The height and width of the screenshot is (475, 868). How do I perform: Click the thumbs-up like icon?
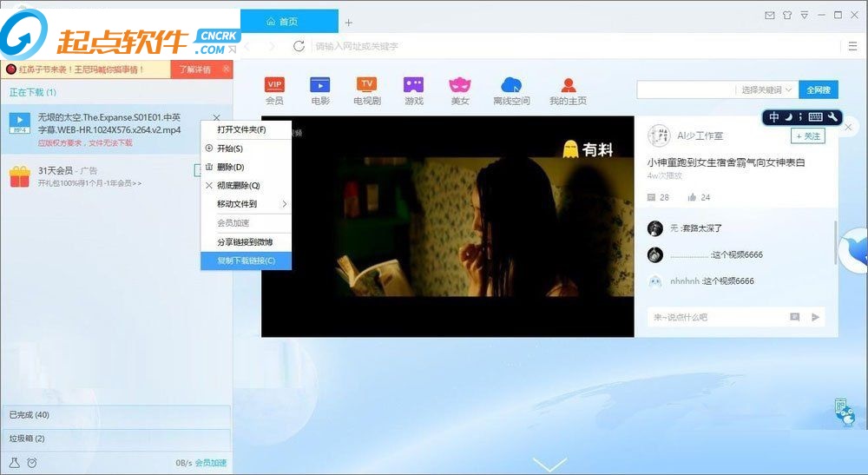point(692,197)
